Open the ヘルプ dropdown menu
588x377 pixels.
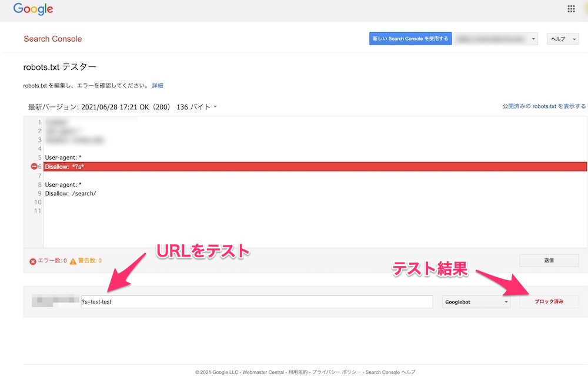point(563,39)
